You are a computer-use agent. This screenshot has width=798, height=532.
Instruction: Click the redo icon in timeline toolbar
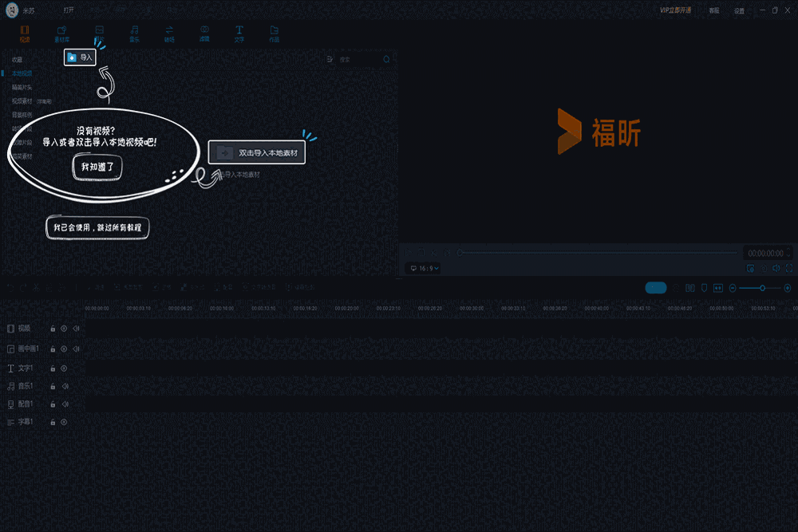(x=23, y=287)
